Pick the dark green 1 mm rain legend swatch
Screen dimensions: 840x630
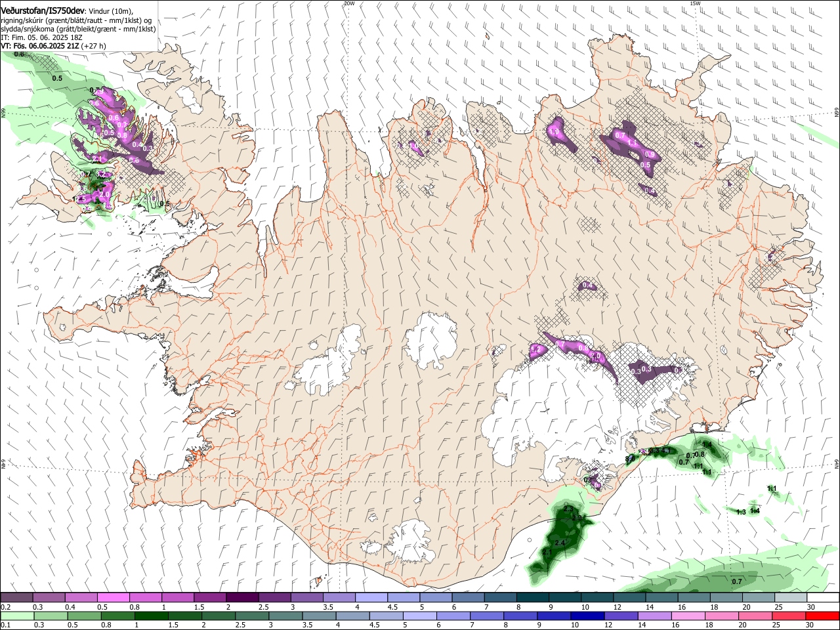(150, 616)
